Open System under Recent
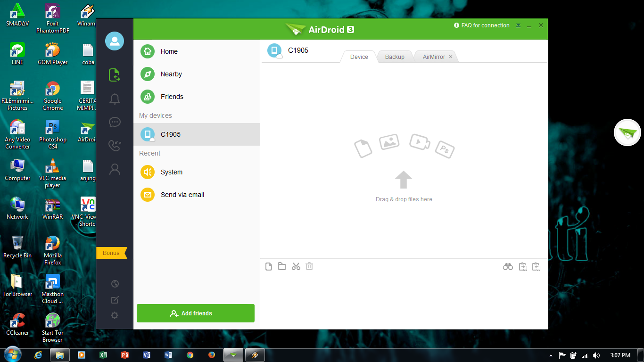Viewport: 644px width, 362px height. click(x=197, y=172)
